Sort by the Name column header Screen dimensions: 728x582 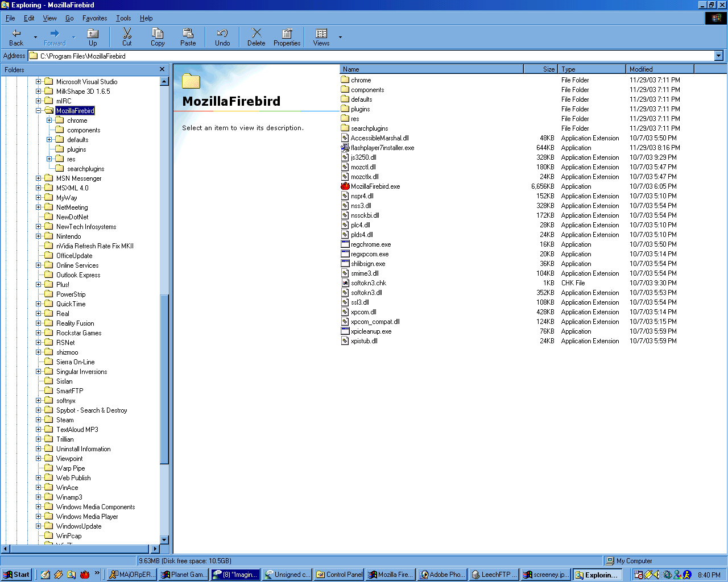[431, 69]
